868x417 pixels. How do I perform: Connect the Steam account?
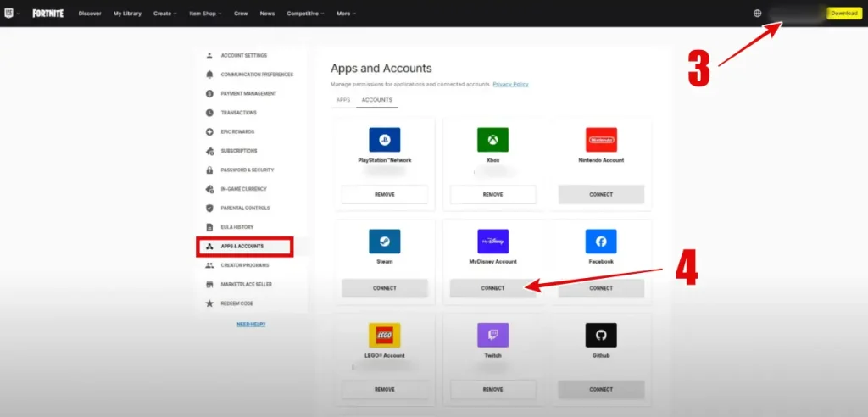point(385,288)
